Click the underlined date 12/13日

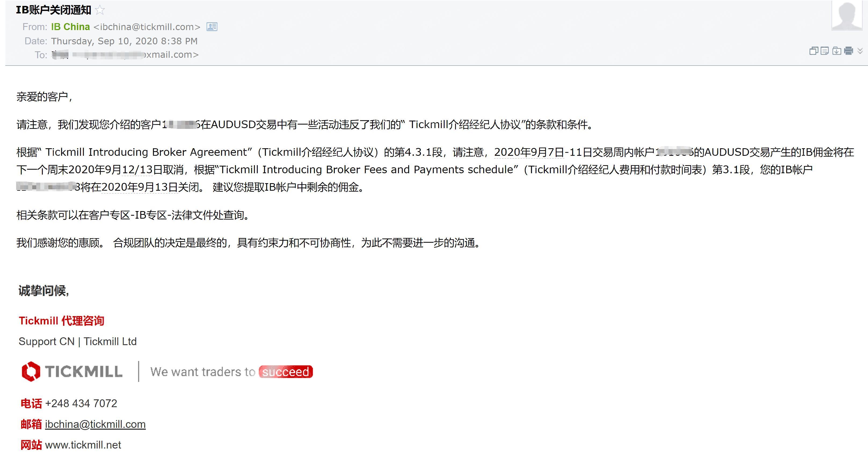[137, 169]
